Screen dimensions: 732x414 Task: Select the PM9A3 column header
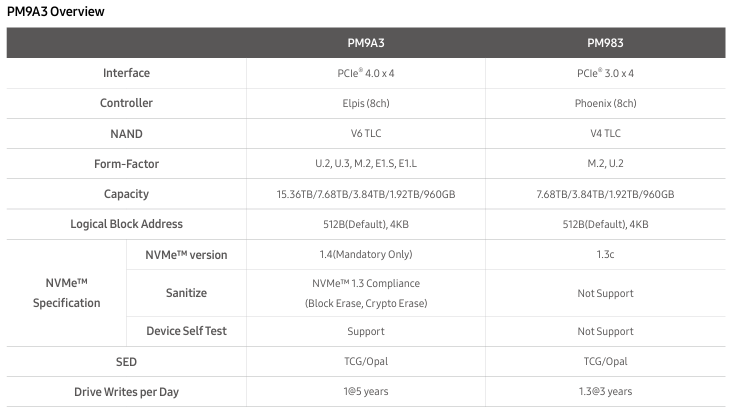(366, 43)
